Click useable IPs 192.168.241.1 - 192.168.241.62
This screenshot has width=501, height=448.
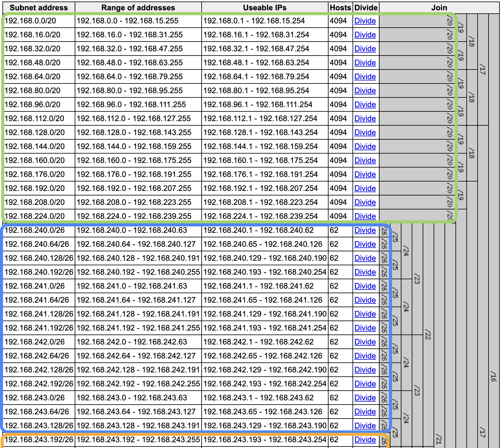pos(265,286)
